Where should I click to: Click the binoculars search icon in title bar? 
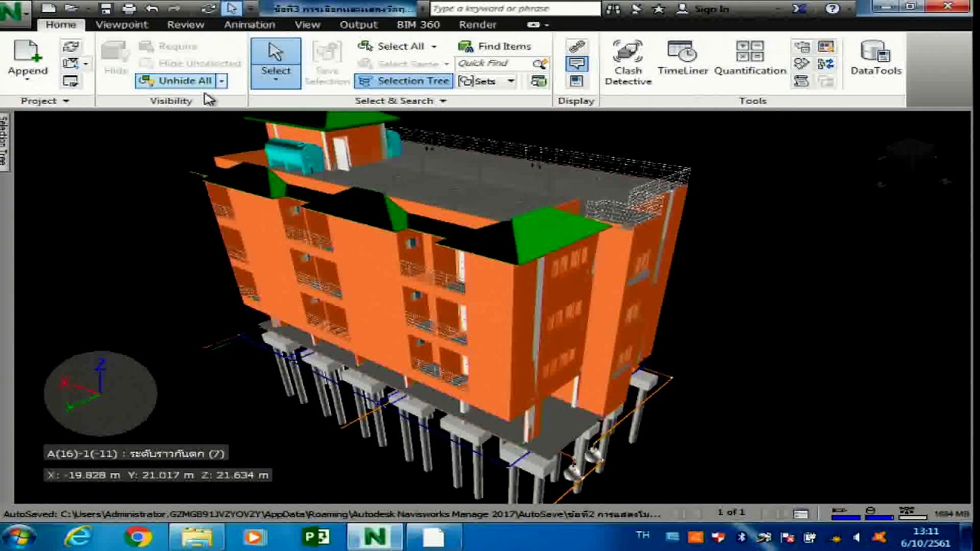(x=613, y=8)
